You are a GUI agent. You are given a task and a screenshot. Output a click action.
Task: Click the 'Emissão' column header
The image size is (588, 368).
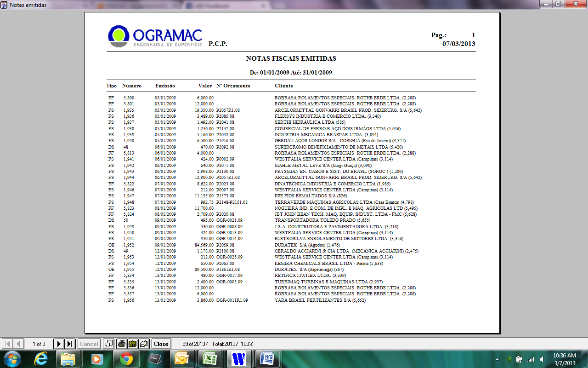pos(165,86)
